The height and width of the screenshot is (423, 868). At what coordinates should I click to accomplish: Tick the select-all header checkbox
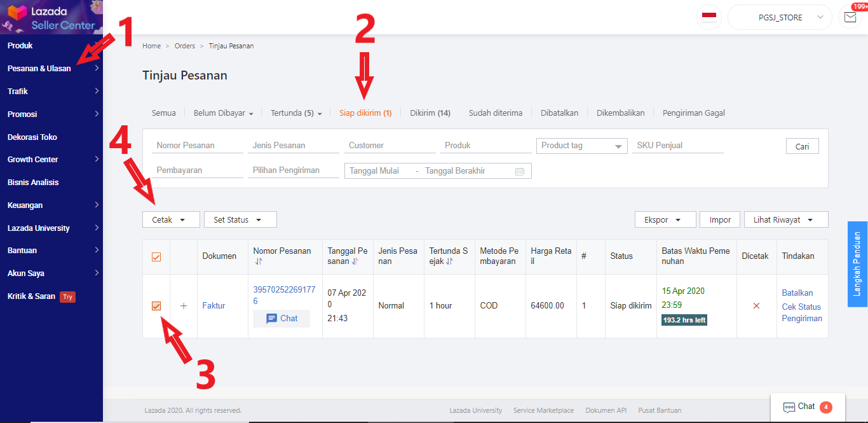click(156, 257)
